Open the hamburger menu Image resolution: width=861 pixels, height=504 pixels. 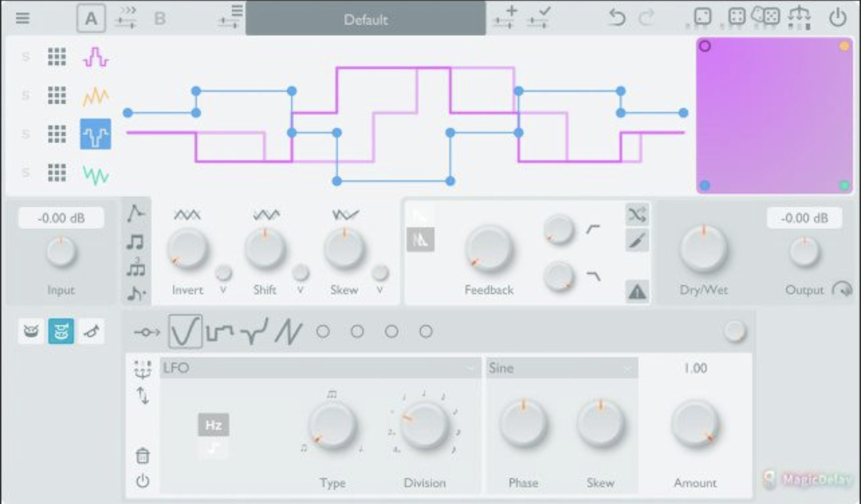(23, 18)
